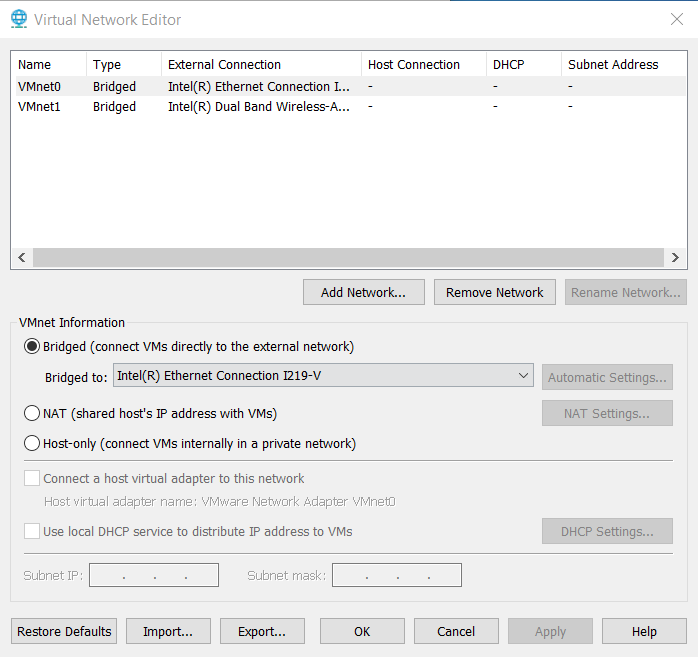Click the Export button
Viewport: 698px width, 657px height.
tap(262, 631)
